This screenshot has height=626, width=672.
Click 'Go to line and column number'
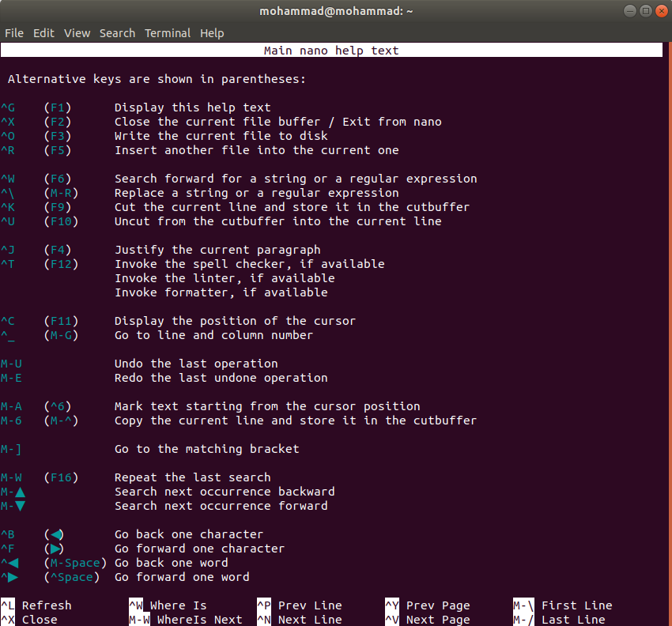(214, 335)
